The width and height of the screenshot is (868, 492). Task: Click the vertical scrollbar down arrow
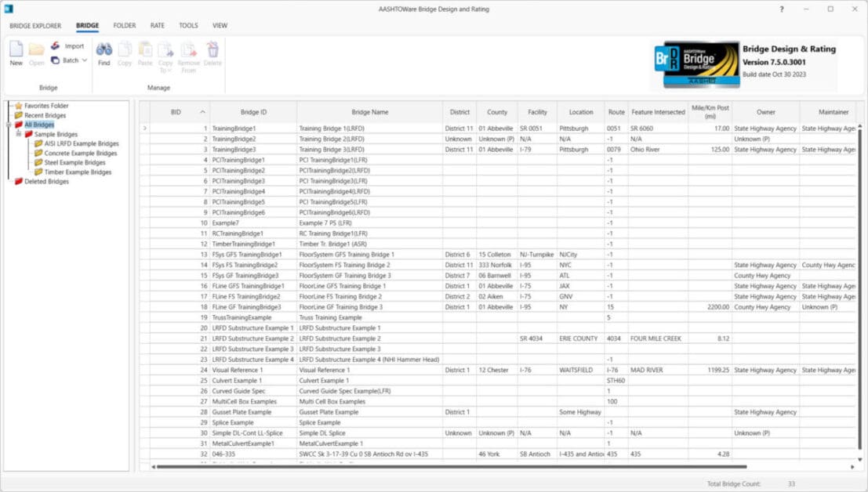tap(859, 459)
